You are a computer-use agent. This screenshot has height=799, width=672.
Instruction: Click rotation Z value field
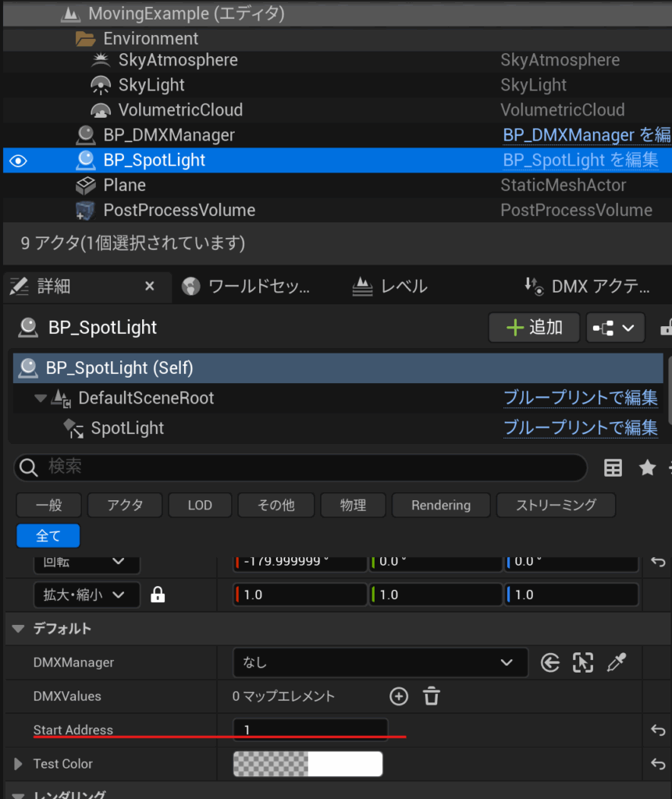coord(571,563)
